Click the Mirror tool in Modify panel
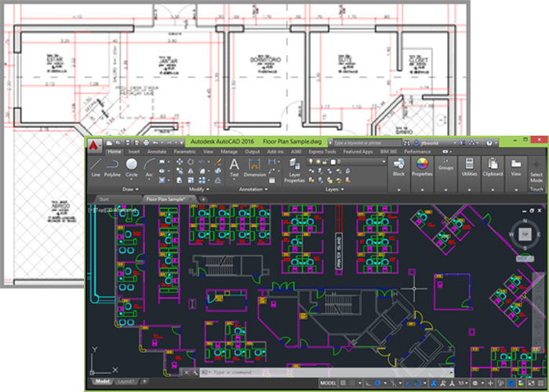The height and width of the screenshot is (392, 549). click(x=191, y=171)
